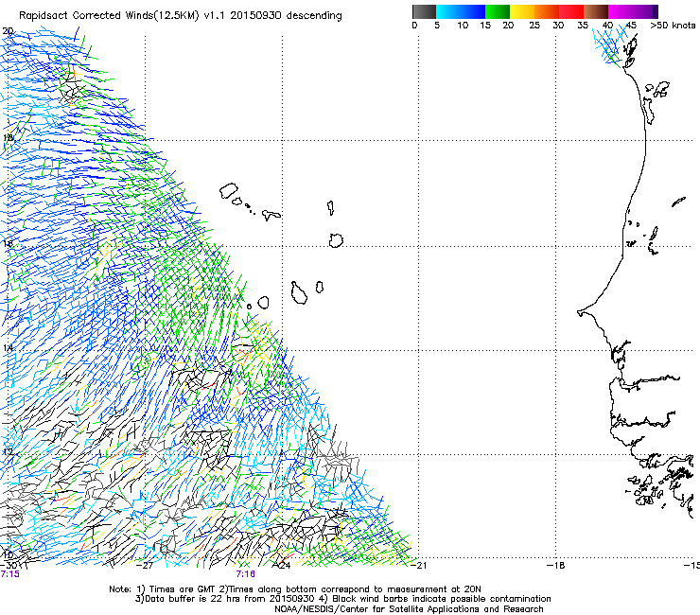Click the '45' label under the color bar
700x615 pixels.
[631, 25]
